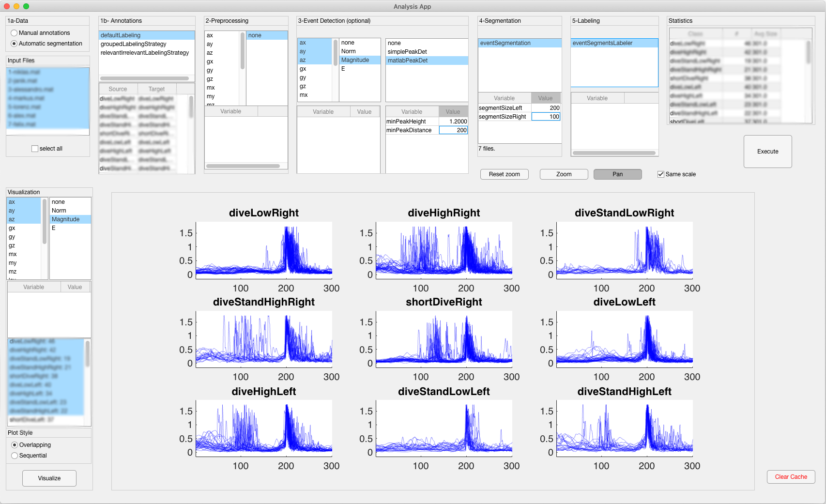Click the Variable header in Segmentation table
This screenshot has width=826, height=504.
(x=505, y=98)
